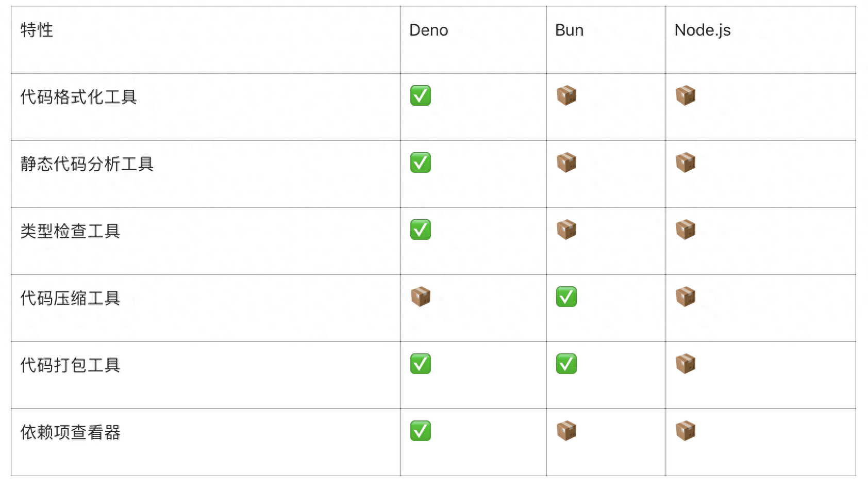Click Node.js package icon in 依赖项查看器 row
868x487 pixels.
686,431
